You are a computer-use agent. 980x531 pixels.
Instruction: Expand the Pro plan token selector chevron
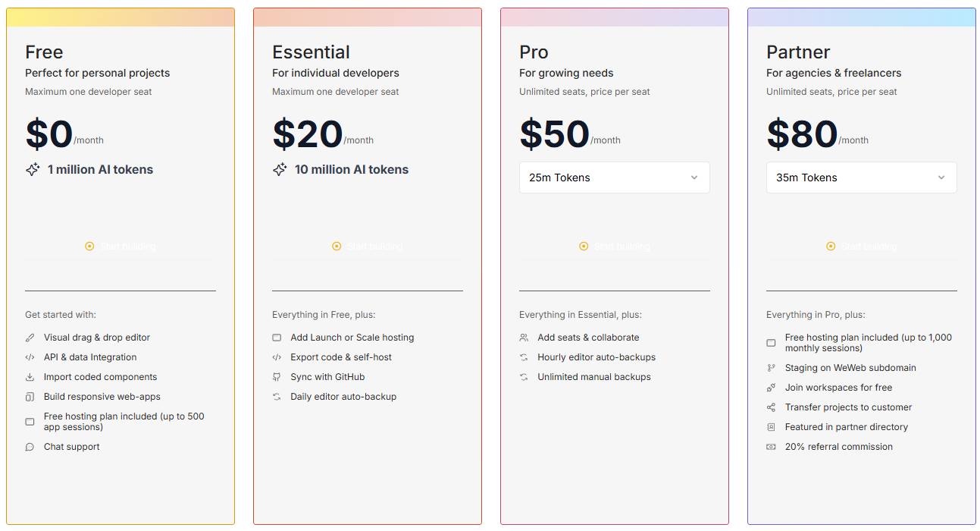tap(694, 177)
